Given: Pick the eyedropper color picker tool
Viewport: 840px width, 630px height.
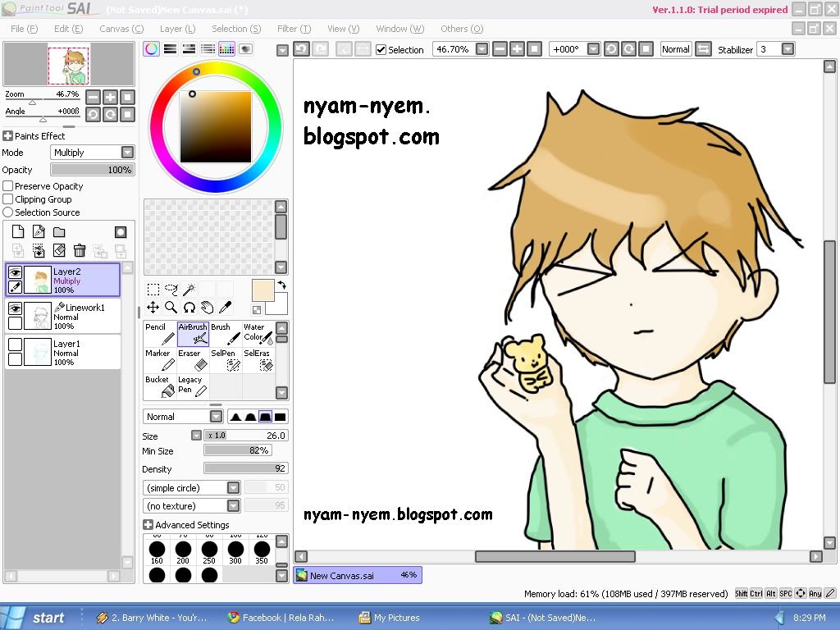Looking at the screenshot, I should pyautogui.click(x=226, y=308).
